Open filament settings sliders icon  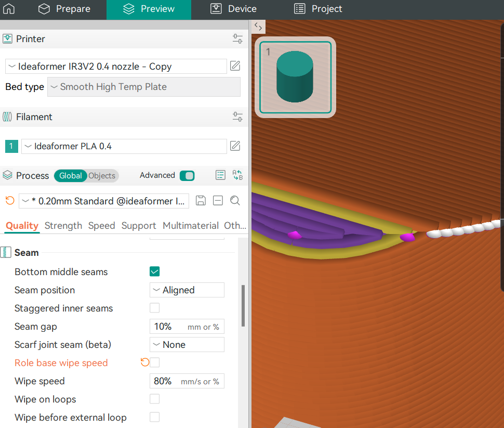pyautogui.click(x=237, y=116)
